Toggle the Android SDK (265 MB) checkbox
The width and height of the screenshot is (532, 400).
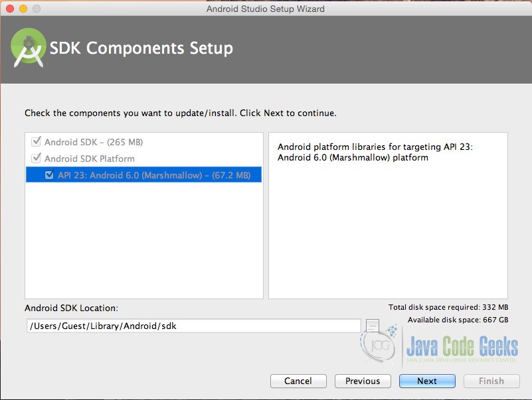pos(36,141)
